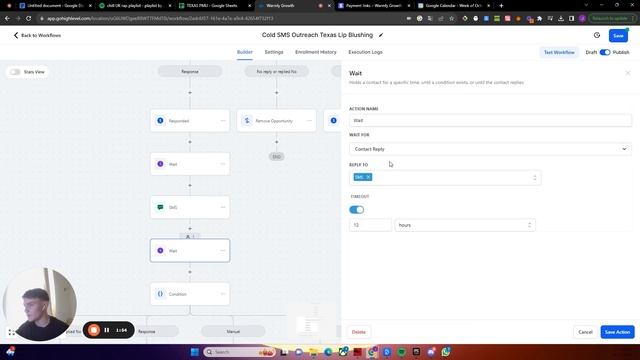Viewport: 640px width, 360px height.
Task: Remove the SMS tag from Reply To
Action: tap(368, 177)
